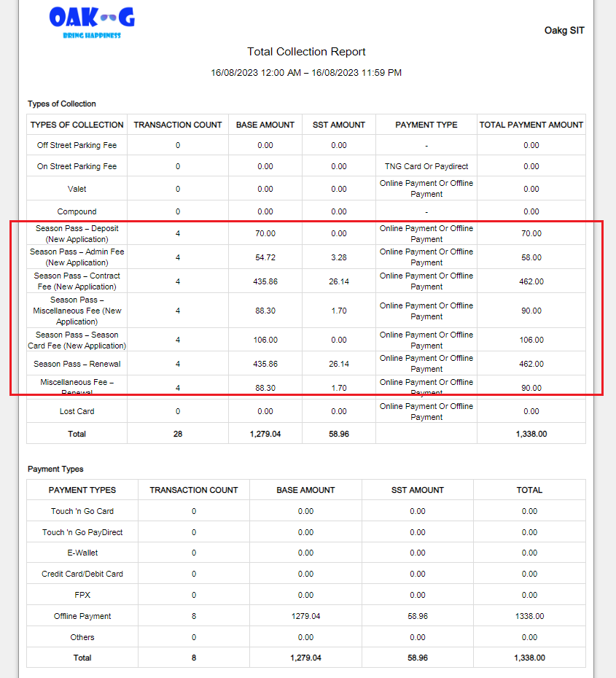Select the 'Touch 'n Go Card' row label
The width and height of the screenshot is (616, 678).
(82, 511)
